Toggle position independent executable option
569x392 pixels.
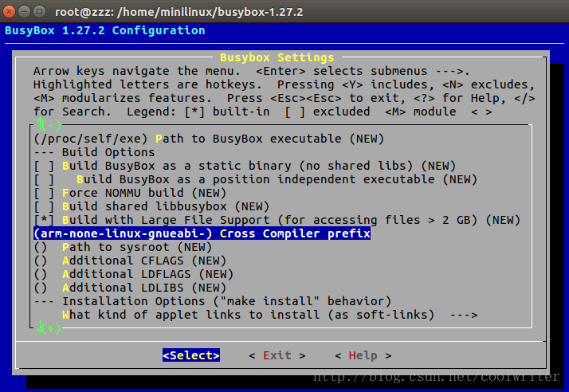pos(256,179)
